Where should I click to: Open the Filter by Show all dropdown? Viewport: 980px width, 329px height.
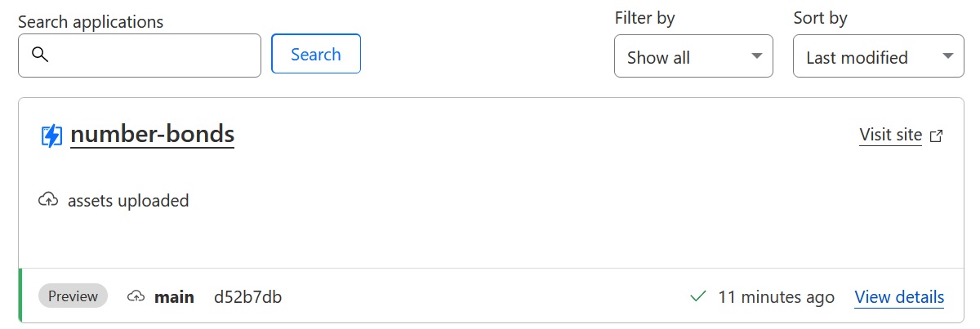[x=693, y=56]
